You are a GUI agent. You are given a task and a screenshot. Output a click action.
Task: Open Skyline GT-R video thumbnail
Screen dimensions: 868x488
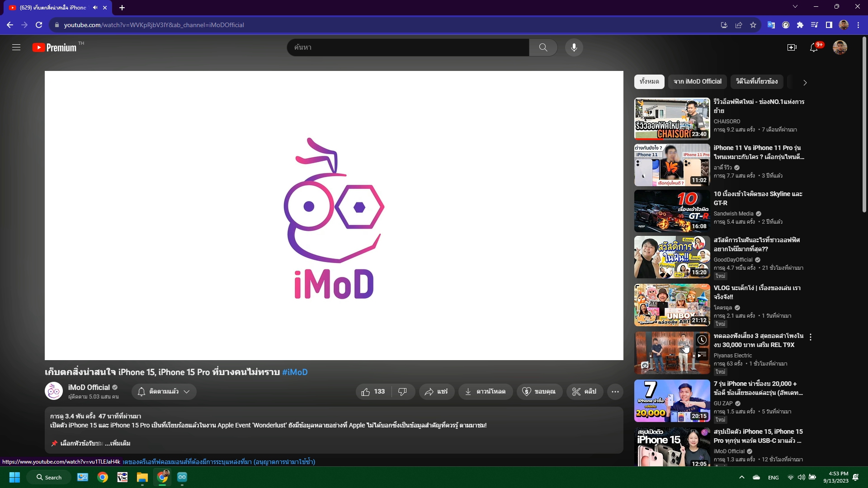pos(672,211)
